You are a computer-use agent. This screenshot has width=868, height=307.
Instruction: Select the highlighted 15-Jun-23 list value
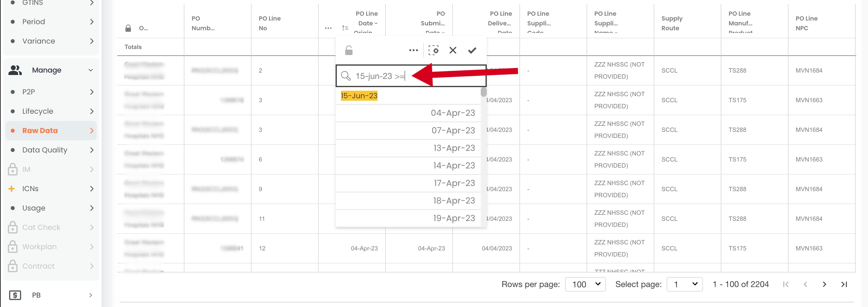click(x=359, y=96)
